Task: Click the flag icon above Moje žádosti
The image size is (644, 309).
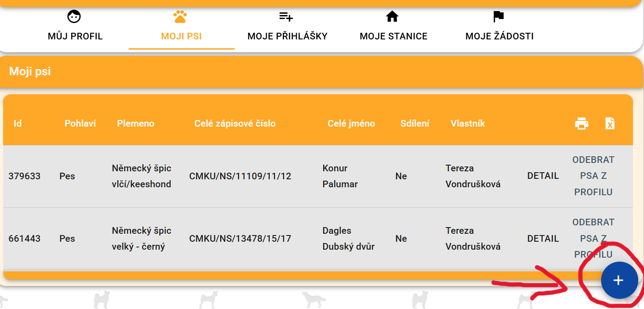Action: [x=499, y=17]
